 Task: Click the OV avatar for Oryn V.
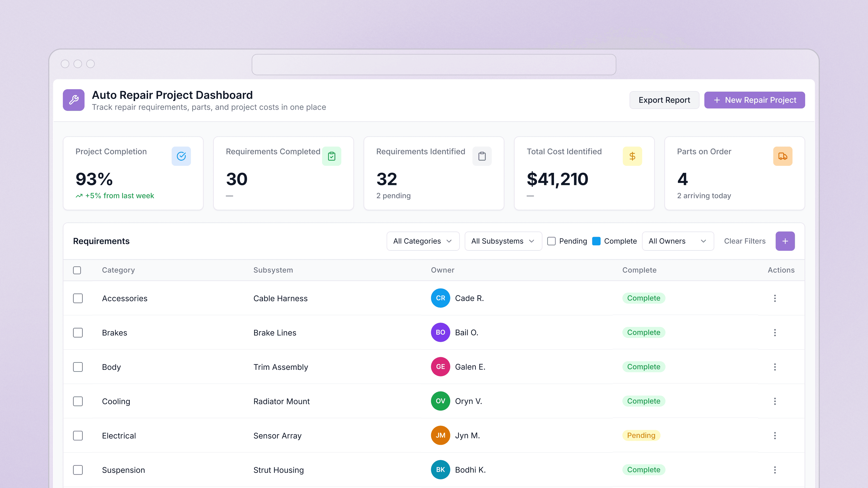point(440,401)
